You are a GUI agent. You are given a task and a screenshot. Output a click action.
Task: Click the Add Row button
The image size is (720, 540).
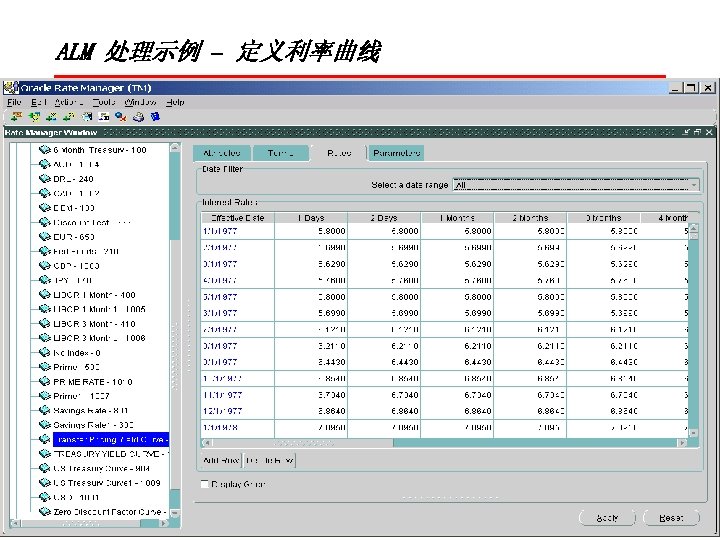coord(221,460)
